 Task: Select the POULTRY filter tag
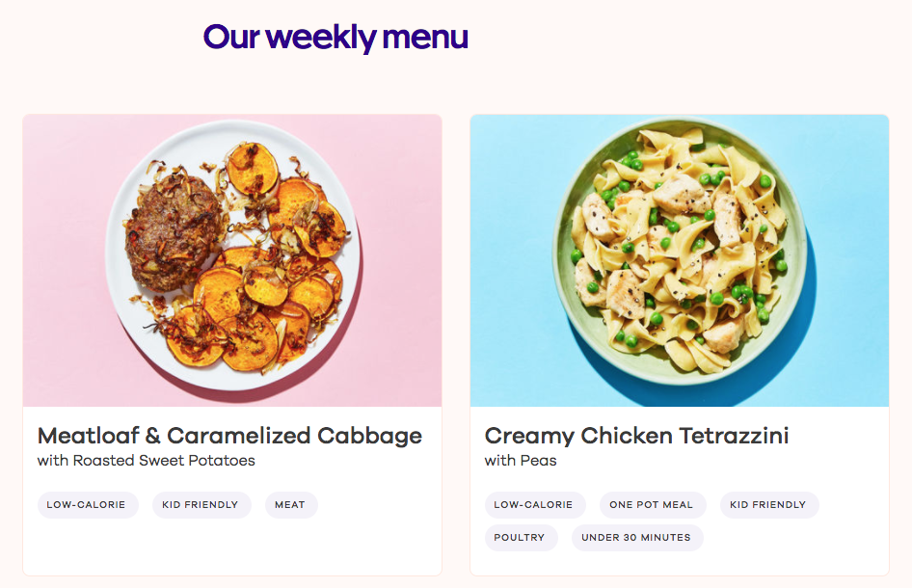[522, 538]
